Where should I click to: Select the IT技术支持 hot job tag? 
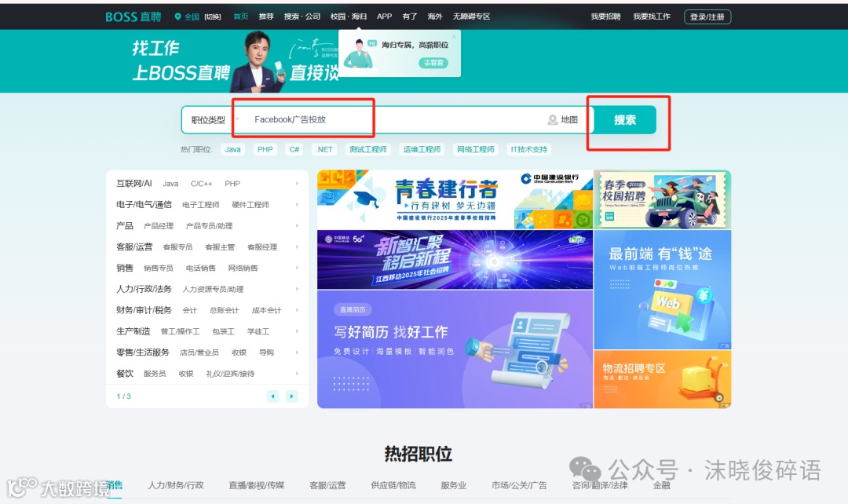(529, 149)
